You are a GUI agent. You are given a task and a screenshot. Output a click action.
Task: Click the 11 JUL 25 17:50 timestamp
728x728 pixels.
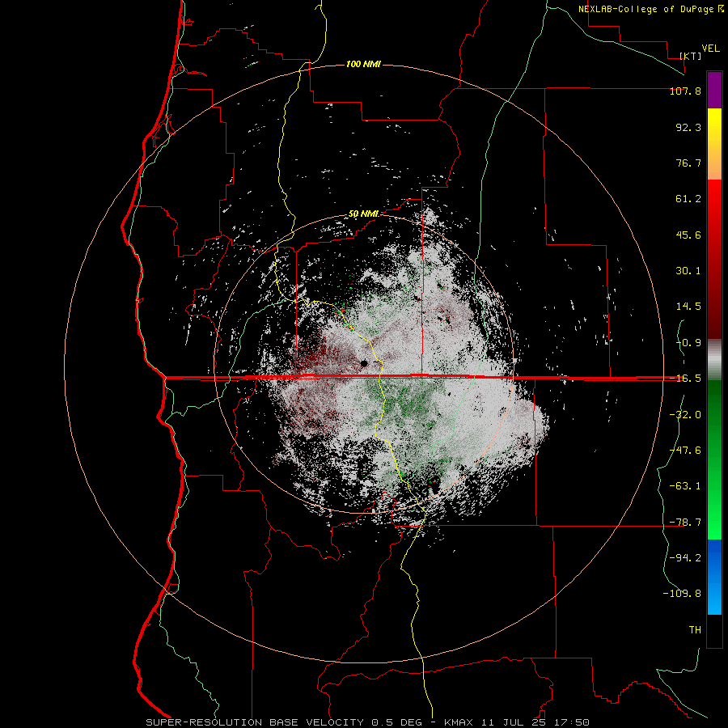534,722
